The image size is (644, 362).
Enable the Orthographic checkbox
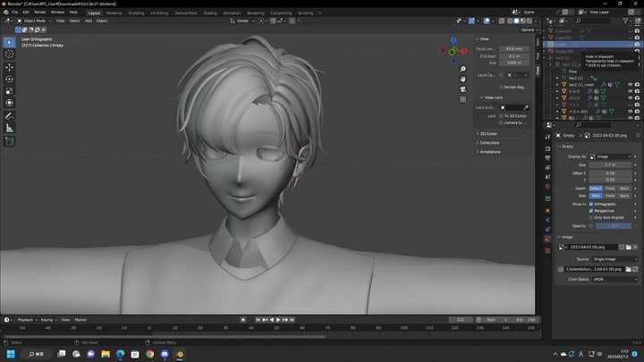point(591,204)
